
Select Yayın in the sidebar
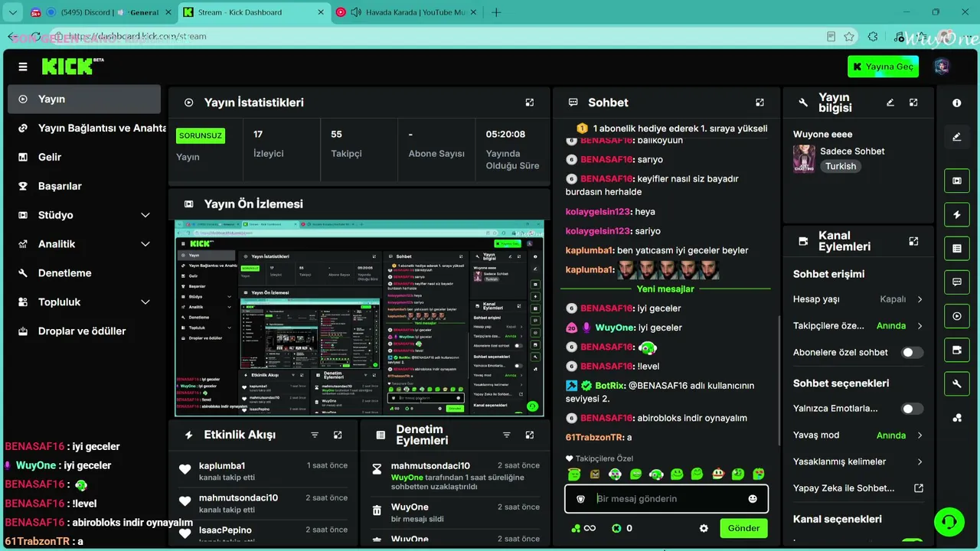pos(84,99)
